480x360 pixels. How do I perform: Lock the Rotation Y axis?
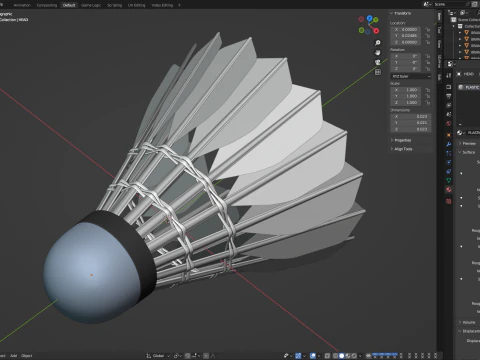pos(428,62)
